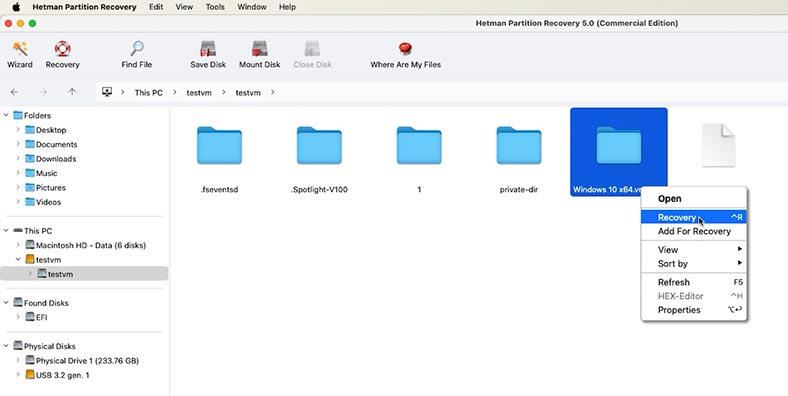Open the Find File magnifier tool
This screenshot has width=788, height=396.
click(137, 55)
